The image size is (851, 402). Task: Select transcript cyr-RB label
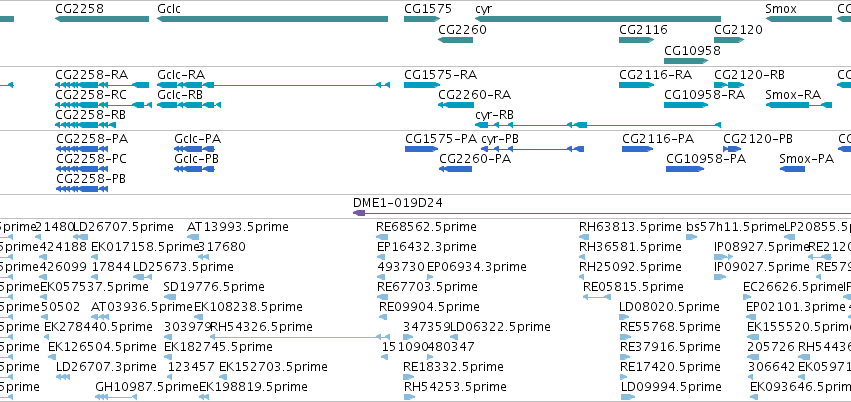coord(494,115)
